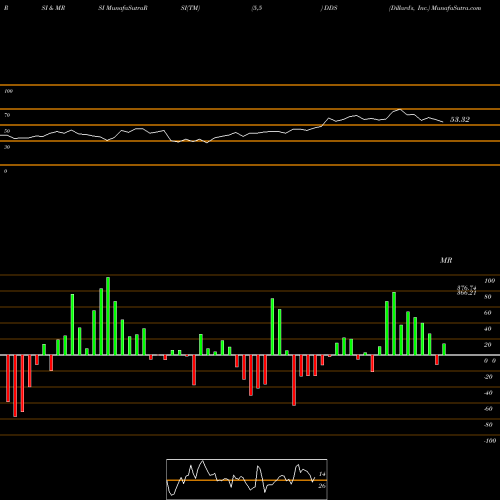Select the tallest green bar in MR histogram

108,316
